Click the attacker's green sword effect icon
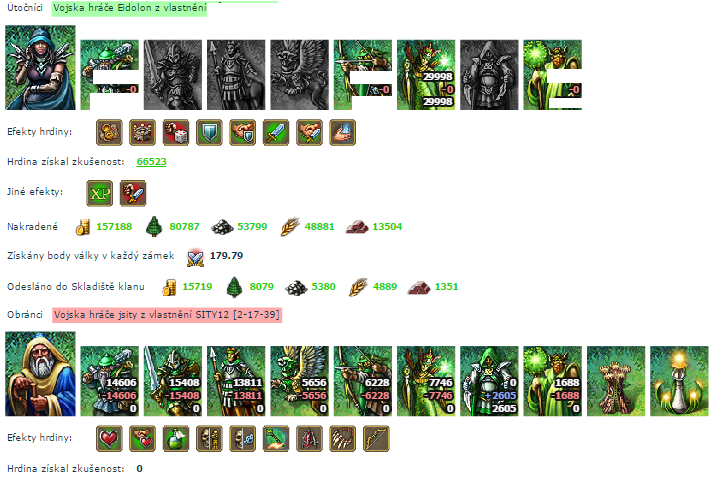714x489 pixels. (x=276, y=132)
